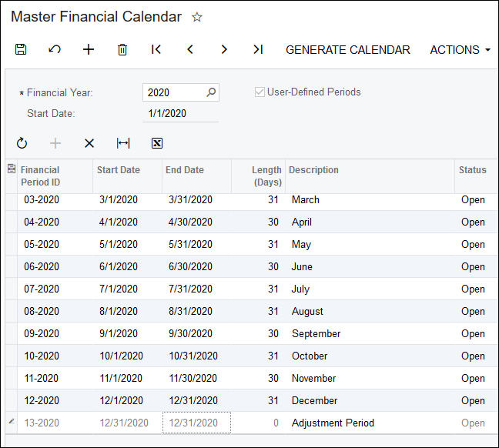Refresh the periods grid
The width and height of the screenshot is (499, 448).
[x=22, y=143]
